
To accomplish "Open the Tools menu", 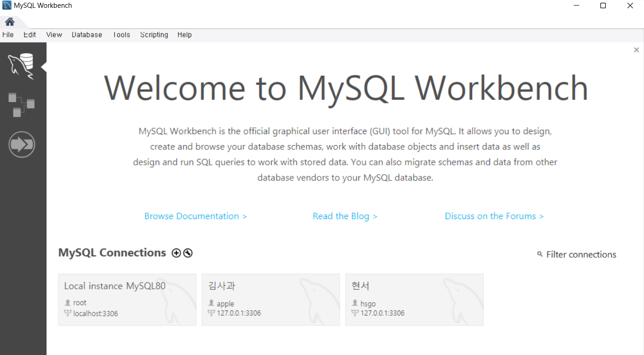I will coord(121,35).
